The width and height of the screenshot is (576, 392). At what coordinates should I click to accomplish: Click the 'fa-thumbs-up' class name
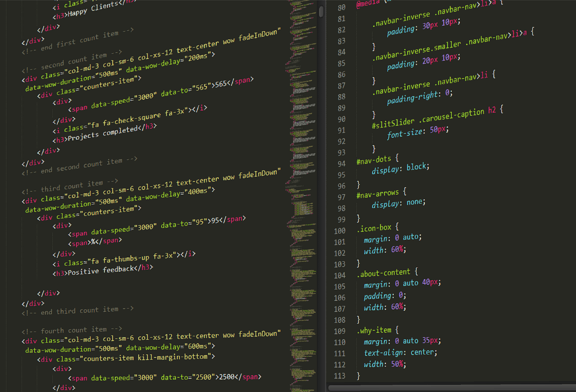click(126, 259)
